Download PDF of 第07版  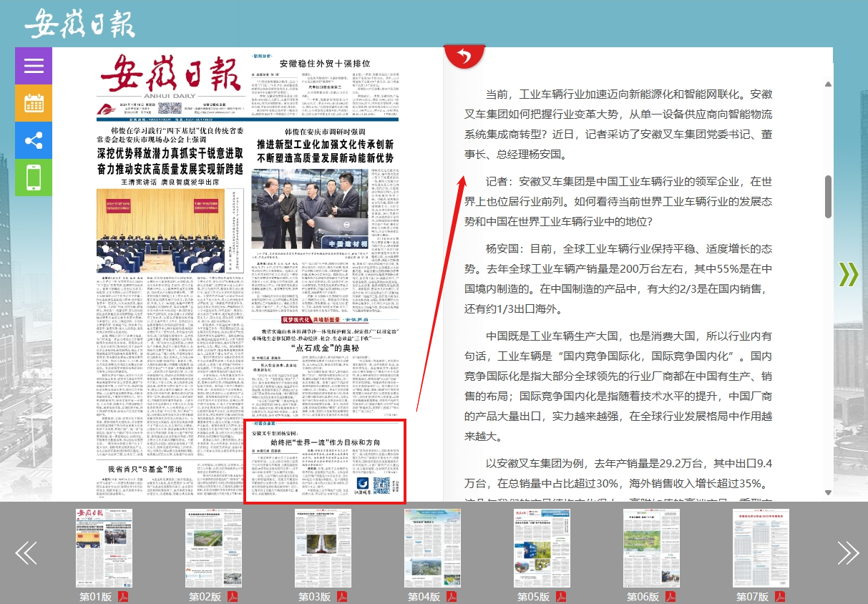point(780,597)
